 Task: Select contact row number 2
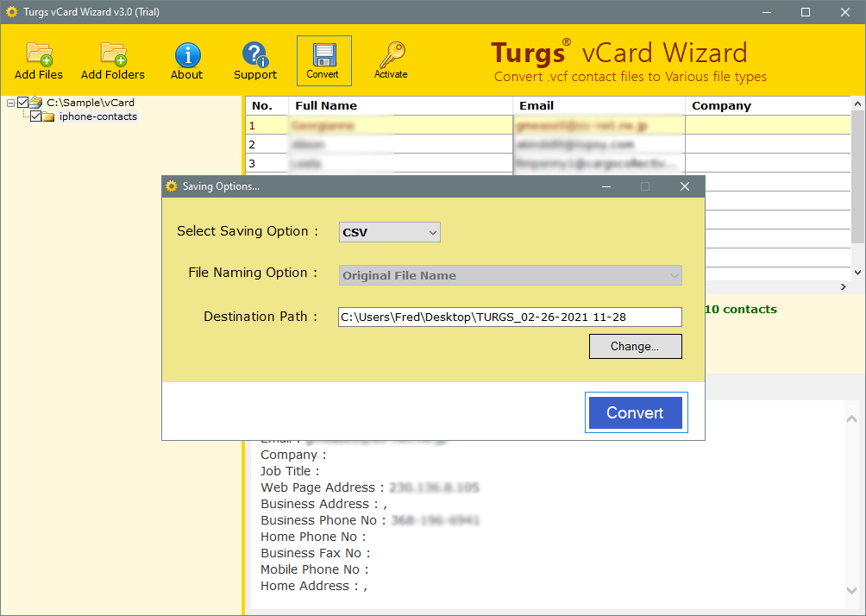pos(548,144)
